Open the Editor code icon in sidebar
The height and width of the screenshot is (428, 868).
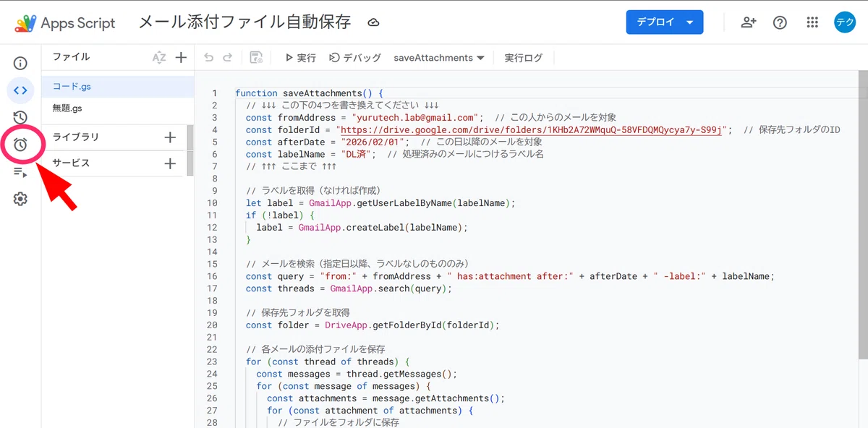pos(20,90)
